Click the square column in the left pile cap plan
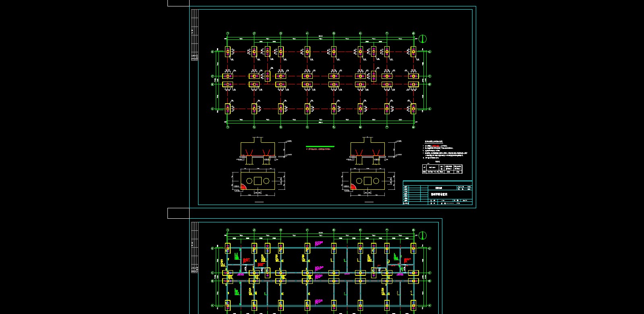The height and width of the screenshot is (314, 644). point(258,181)
